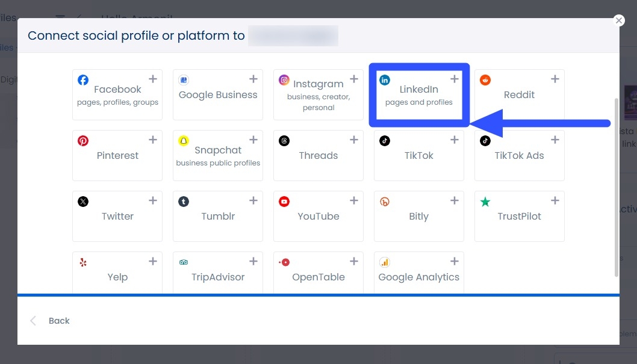Click the highlighted LinkedIn icon
Image resolution: width=637 pixels, height=364 pixels.
tap(384, 79)
